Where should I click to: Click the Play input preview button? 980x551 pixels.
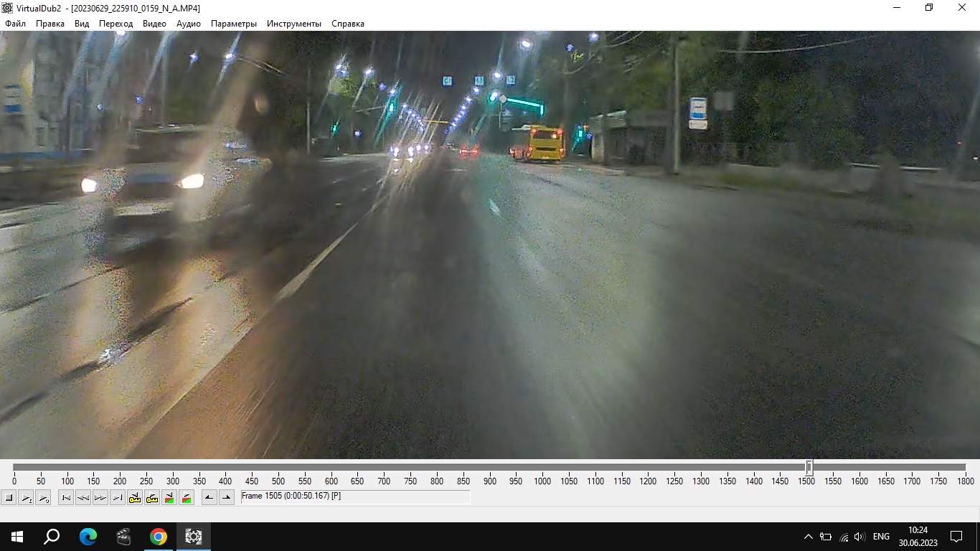pos(26,497)
